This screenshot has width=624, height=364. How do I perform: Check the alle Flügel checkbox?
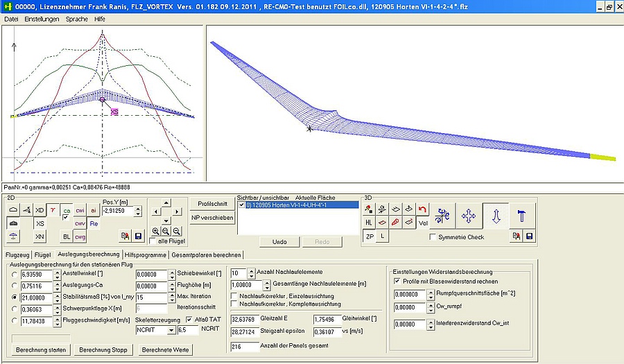(153, 241)
